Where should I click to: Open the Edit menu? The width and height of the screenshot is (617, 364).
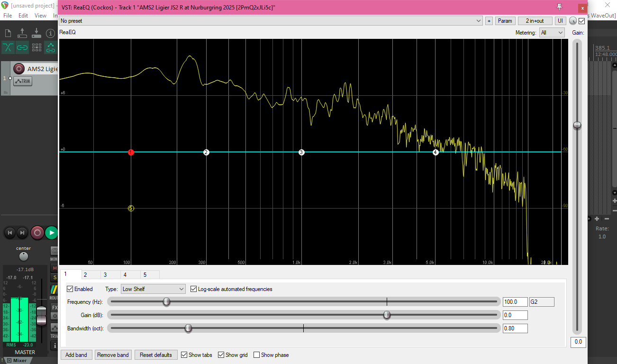click(23, 16)
